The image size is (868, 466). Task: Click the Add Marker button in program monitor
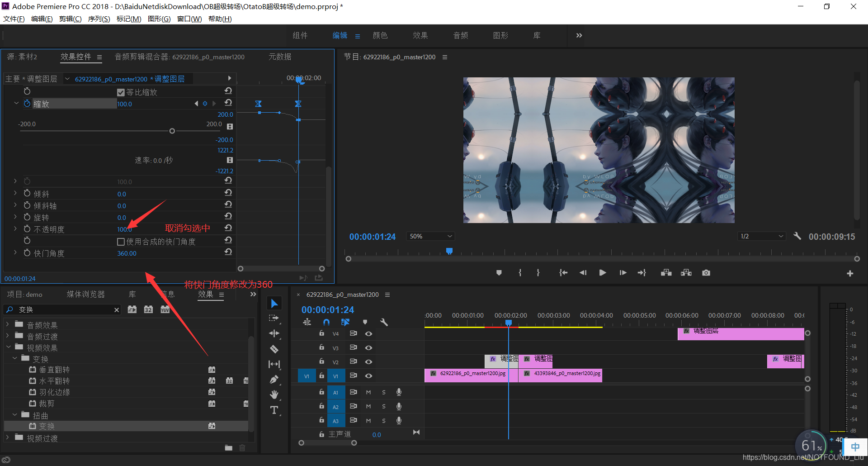tap(499, 273)
